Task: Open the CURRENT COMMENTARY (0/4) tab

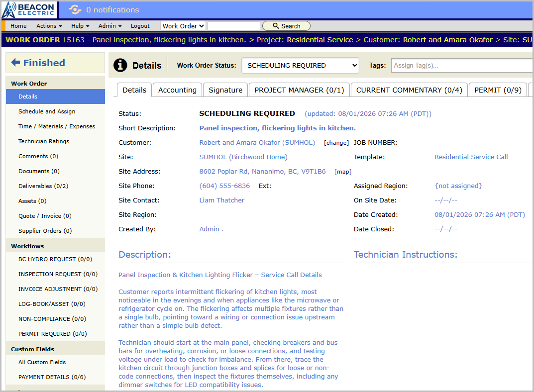Action: (409, 90)
